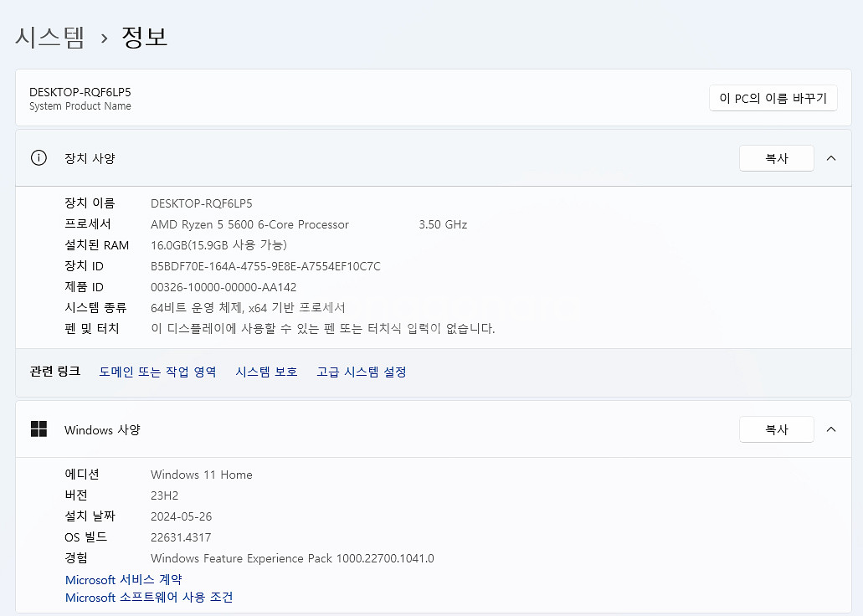Click the 3.50 GHz value

click(443, 224)
